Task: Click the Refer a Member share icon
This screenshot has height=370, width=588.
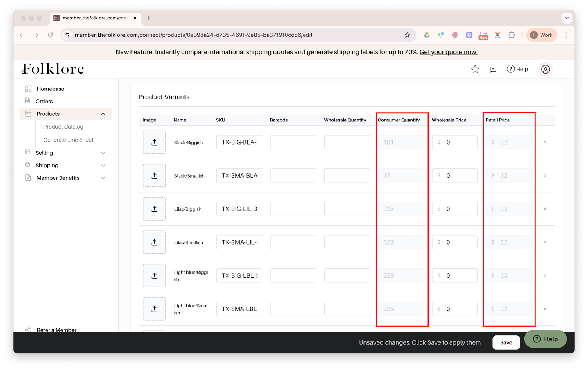Action: [x=28, y=330]
